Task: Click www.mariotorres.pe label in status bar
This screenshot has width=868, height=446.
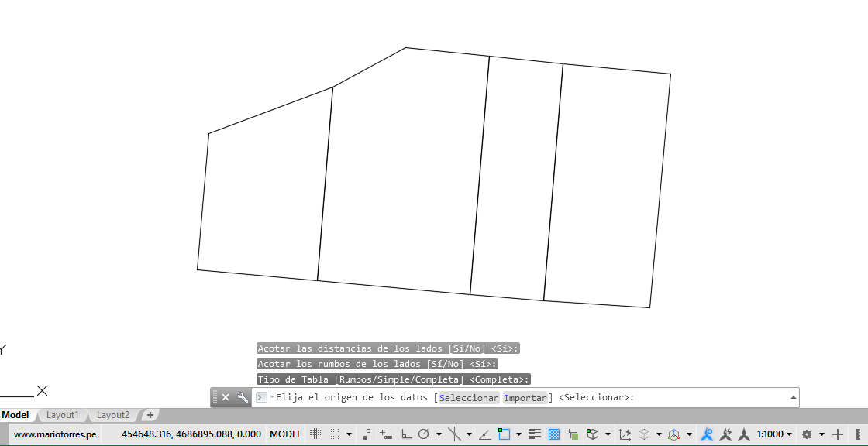Action: 55,434
